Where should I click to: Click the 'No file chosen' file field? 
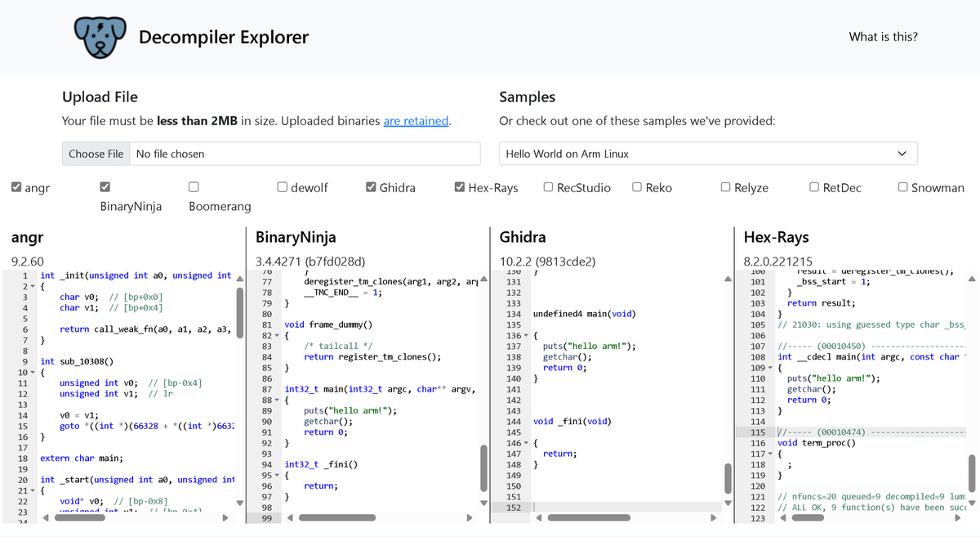coord(305,154)
